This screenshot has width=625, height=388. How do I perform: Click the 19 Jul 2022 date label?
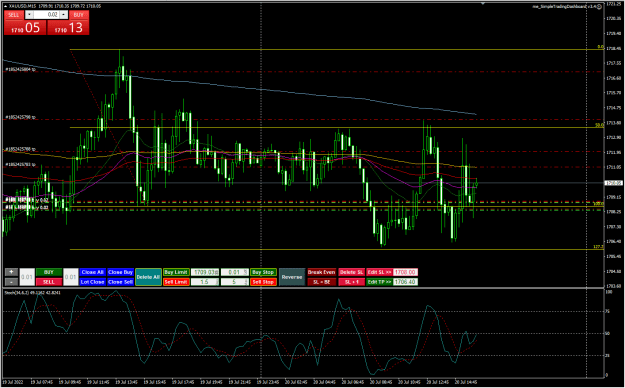coord(14,382)
